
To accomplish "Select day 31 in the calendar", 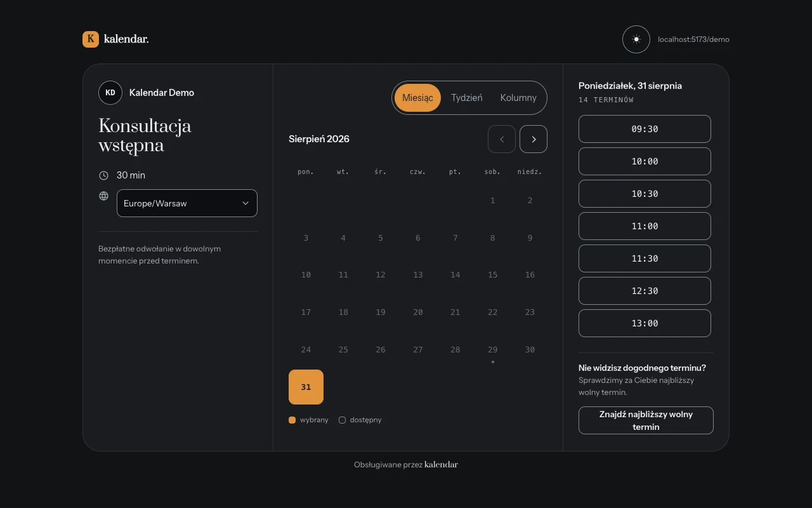I will (306, 387).
